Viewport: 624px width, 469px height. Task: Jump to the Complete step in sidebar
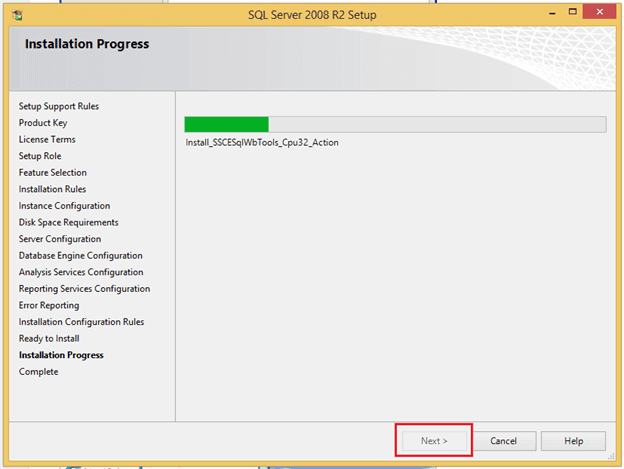coord(38,372)
